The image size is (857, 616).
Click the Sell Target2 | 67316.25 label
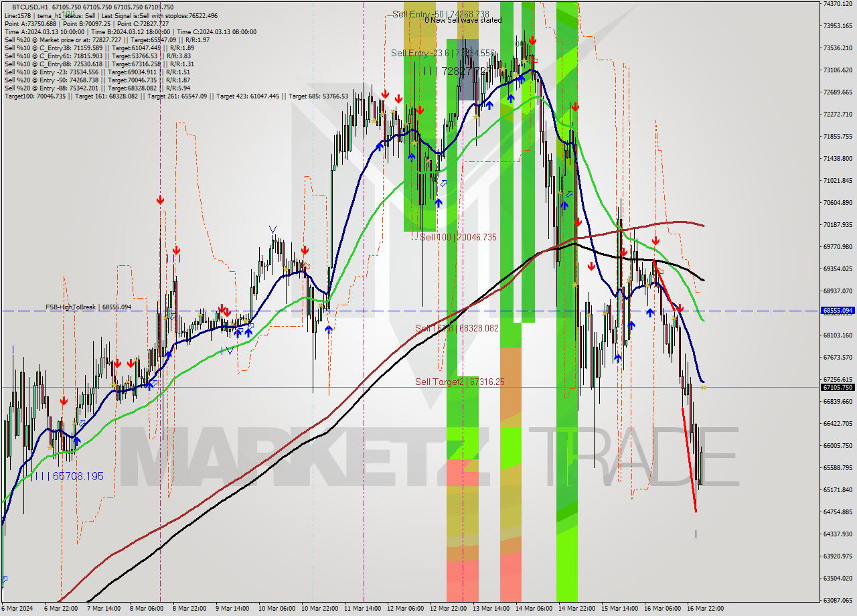[459, 382]
